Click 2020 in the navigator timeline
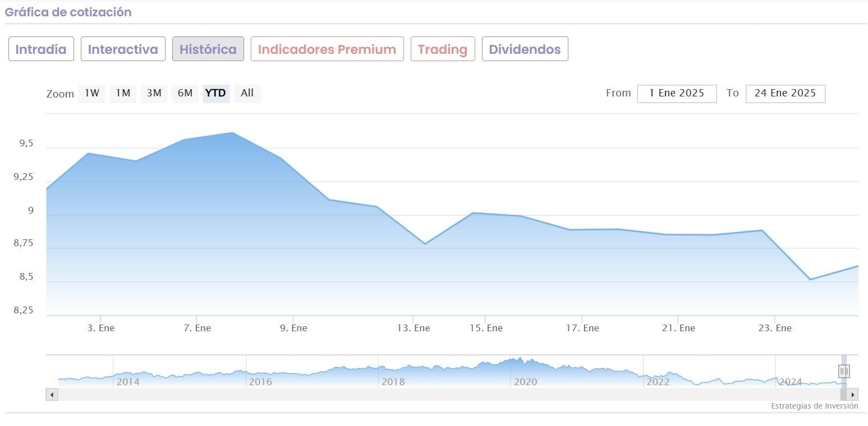Image resolution: width=868 pixels, height=426 pixels. tap(526, 382)
